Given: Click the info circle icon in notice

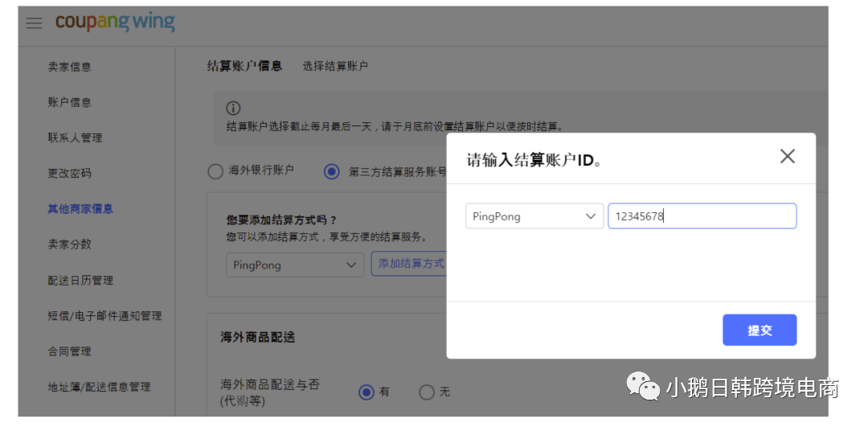Looking at the screenshot, I should click(234, 108).
